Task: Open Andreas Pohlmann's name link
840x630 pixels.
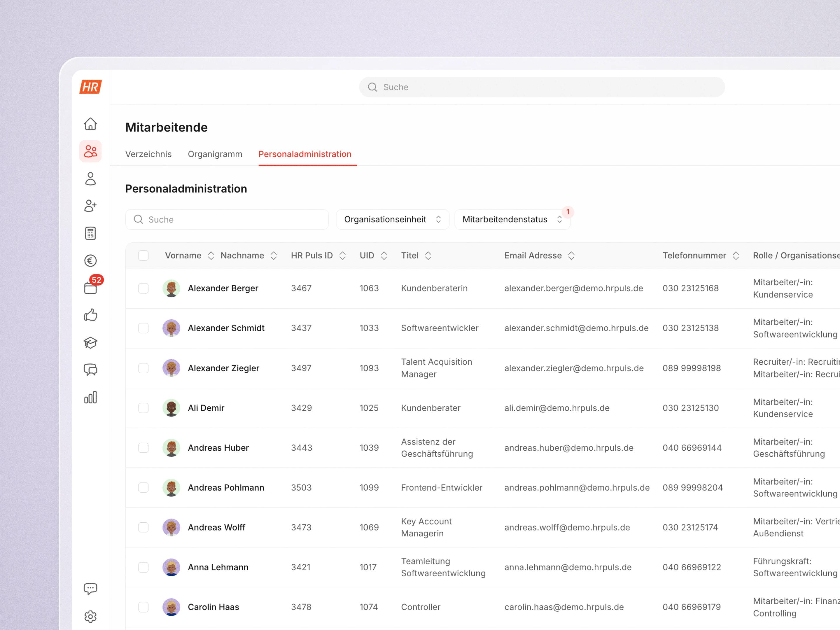Action: [x=226, y=488]
